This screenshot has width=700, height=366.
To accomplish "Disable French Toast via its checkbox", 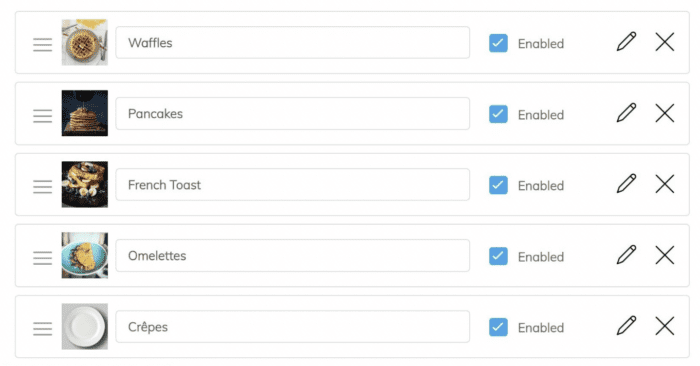I will coord(498,185).
